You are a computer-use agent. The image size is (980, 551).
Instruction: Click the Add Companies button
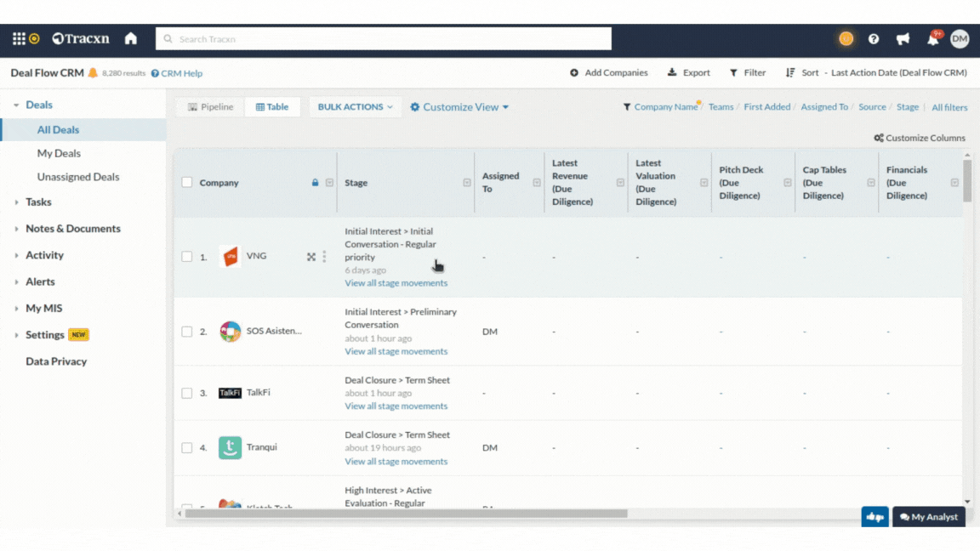click(609, 73)
